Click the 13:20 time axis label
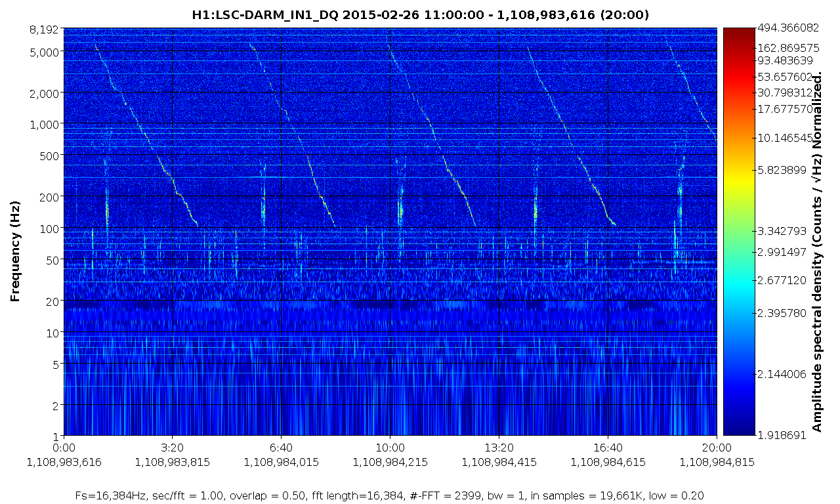840x504 pixels. click(499, 448)
